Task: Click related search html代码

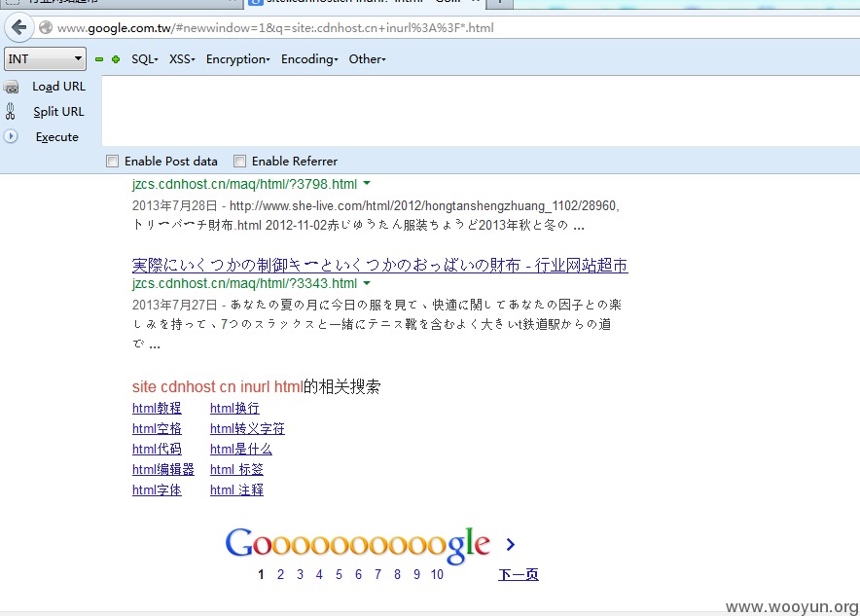Action: click(x=157, y=449)
